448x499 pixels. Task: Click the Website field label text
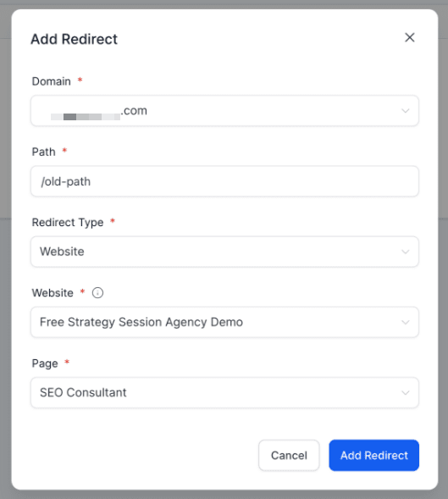tap(53, 293)
